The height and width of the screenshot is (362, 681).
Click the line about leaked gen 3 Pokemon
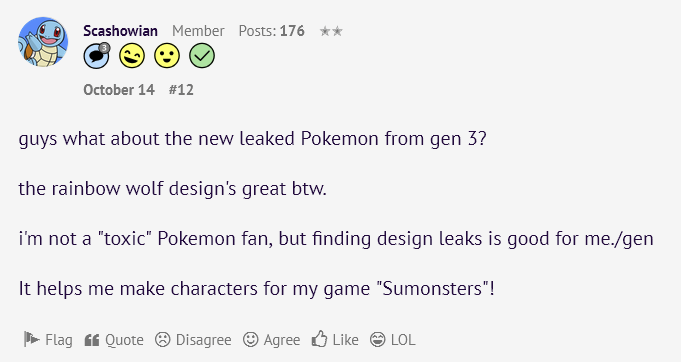tap(252, 139)
